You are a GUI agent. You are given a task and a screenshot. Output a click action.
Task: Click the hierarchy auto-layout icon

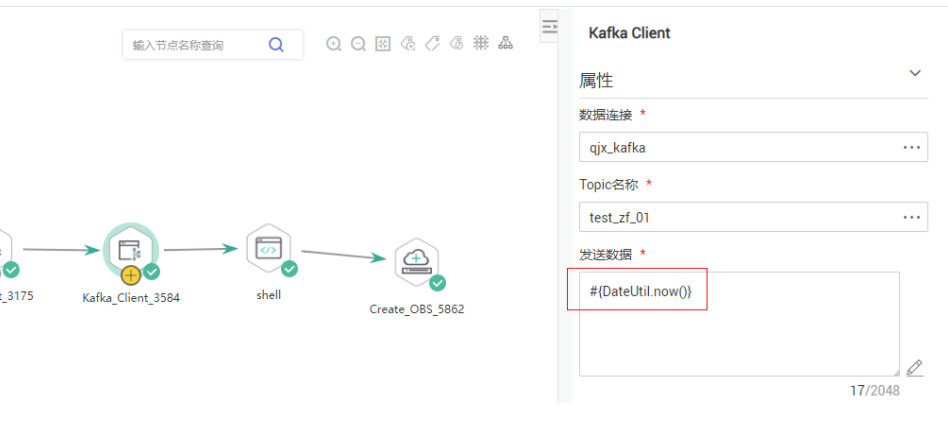point(506,44)
